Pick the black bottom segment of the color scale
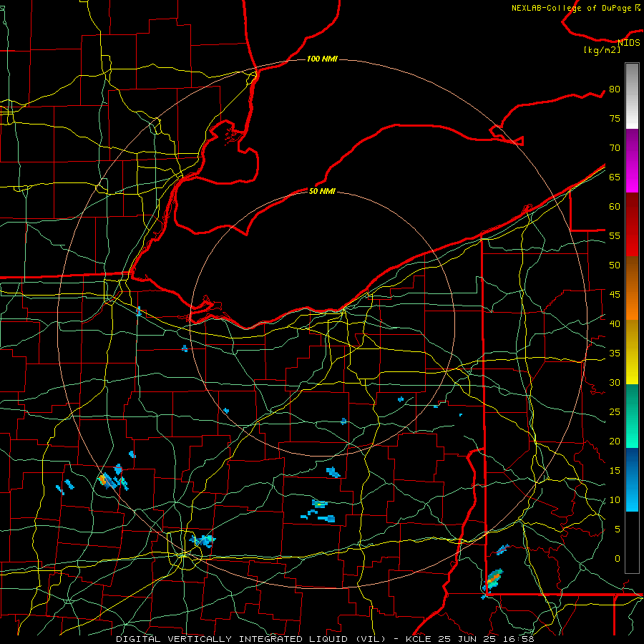The height and width of the screenshot is (644, 644). tap(632, 542)
